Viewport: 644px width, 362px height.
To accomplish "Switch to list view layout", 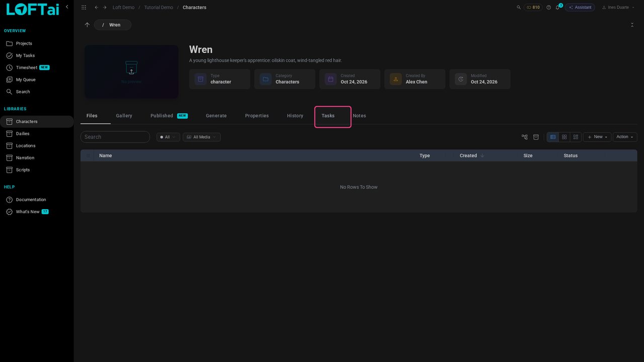I will (x=553, y=137).
